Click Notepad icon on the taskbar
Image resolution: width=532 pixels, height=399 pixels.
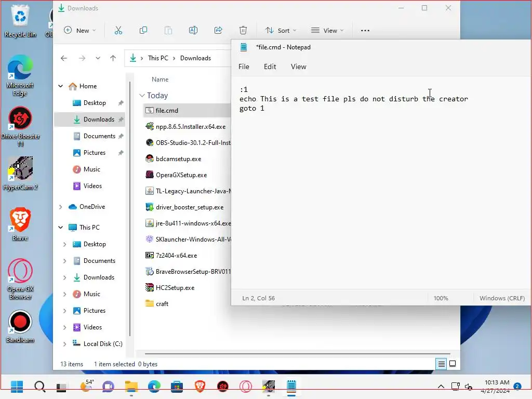click(x=291, y=386)
